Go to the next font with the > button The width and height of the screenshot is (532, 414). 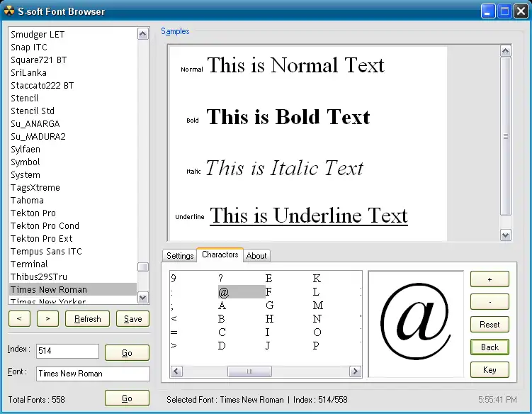click(x=47, y=318)
